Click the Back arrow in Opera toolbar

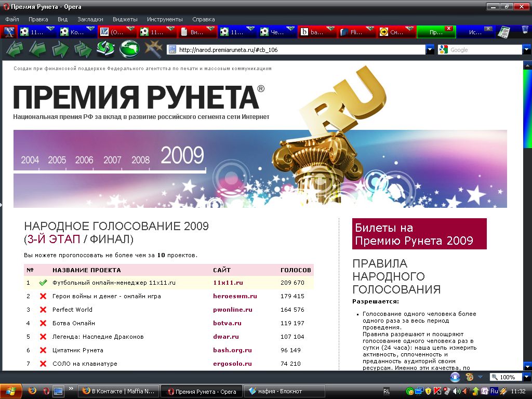[37, 50]
